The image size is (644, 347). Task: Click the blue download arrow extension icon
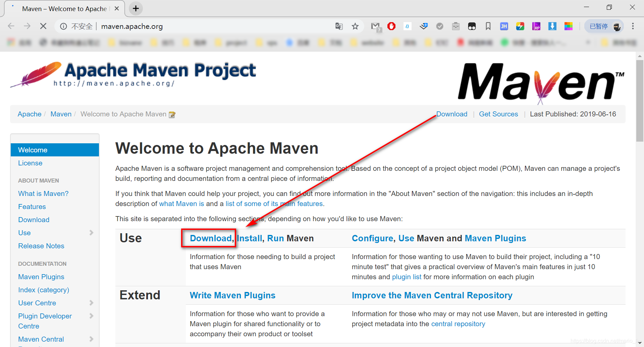[552, 26]
